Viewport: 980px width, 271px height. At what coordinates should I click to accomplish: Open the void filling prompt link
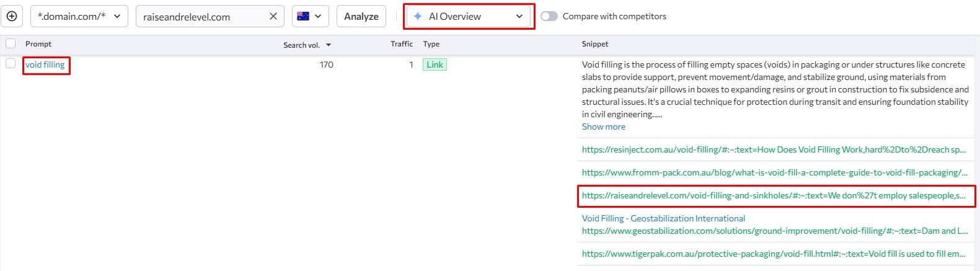tap(45, 64)
